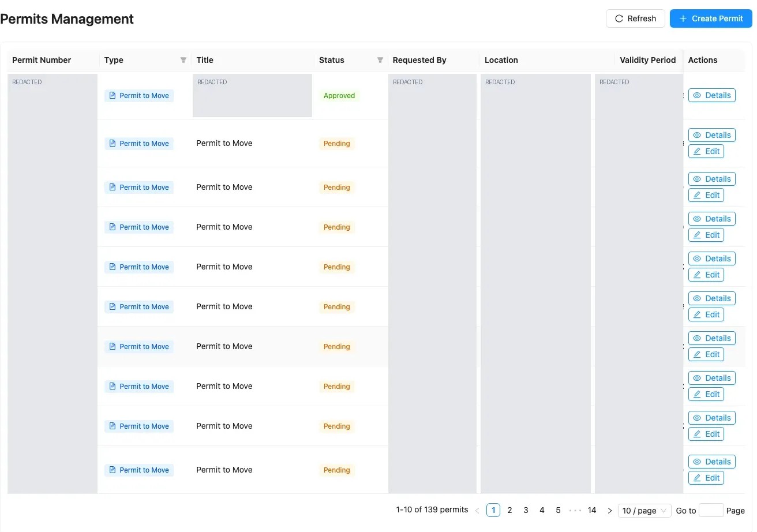
Task: Go to the next page arrow
Action: click(x=609, y=511)
